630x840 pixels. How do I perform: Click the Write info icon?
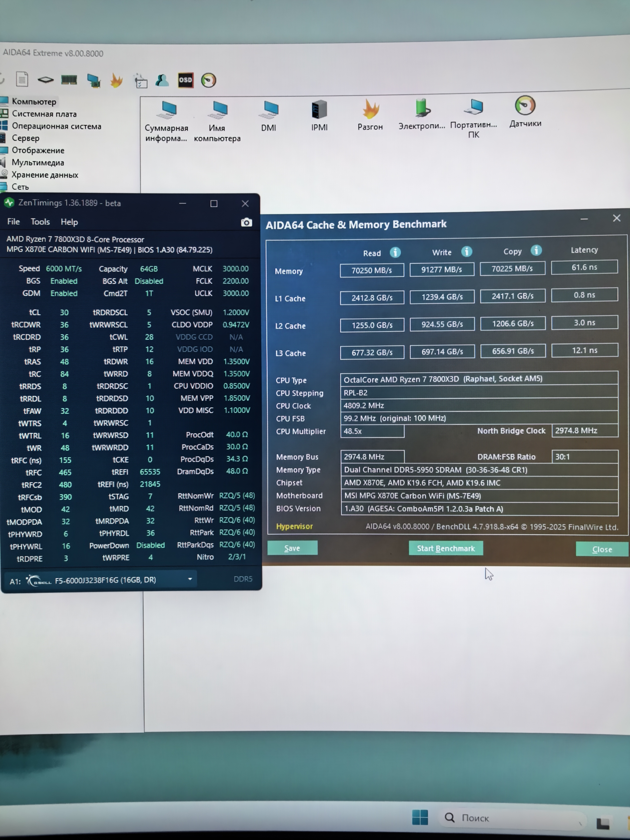(x=466, y=251)
